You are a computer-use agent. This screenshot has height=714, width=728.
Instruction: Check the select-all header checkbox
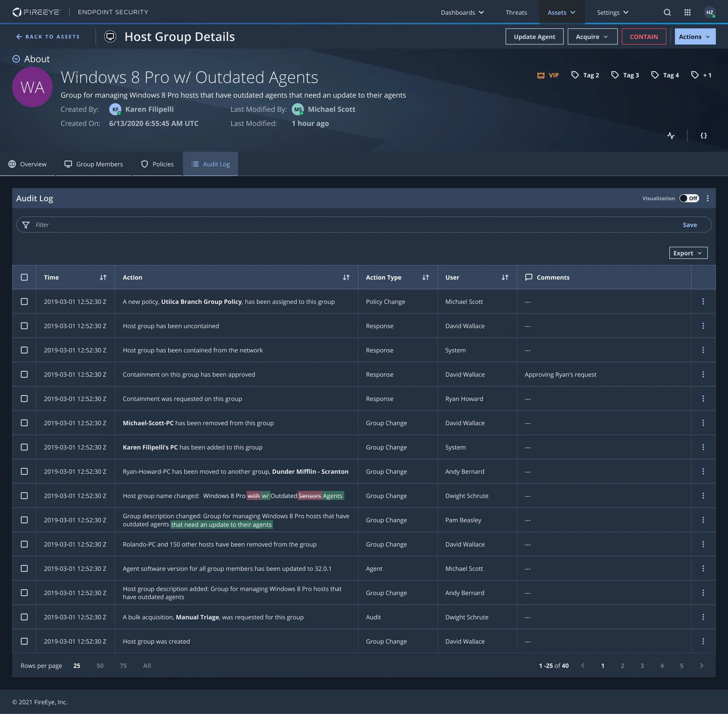pos(24,278)
